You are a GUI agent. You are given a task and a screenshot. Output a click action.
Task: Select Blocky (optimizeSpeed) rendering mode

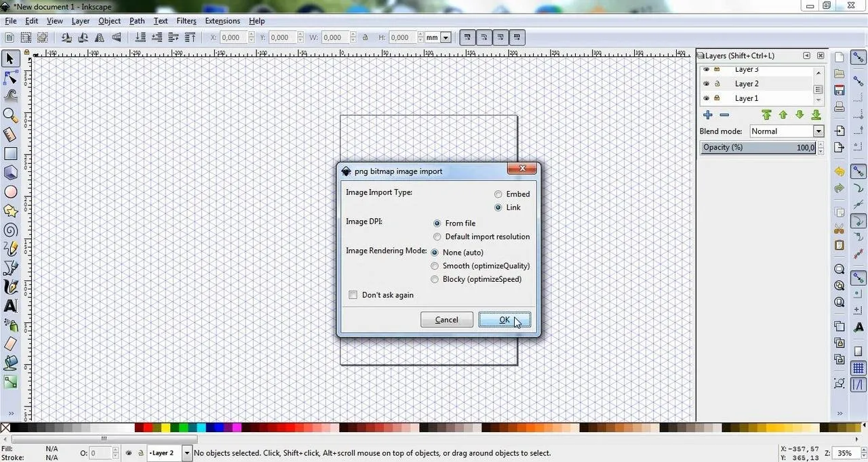(x=435, y=280)
